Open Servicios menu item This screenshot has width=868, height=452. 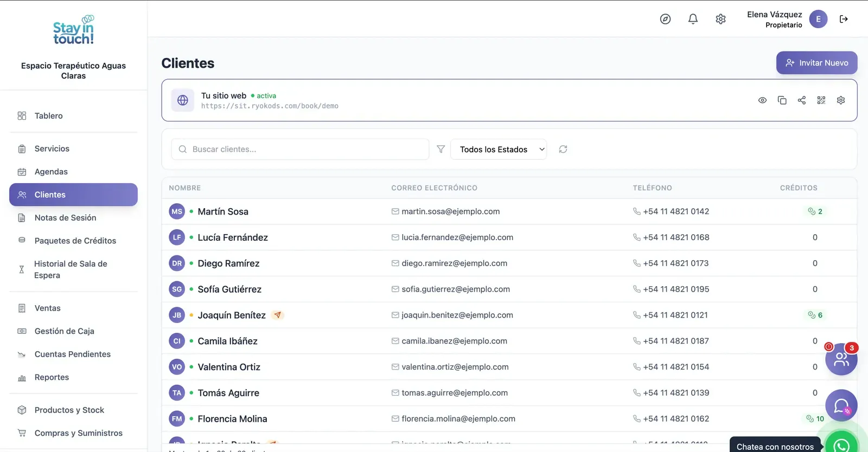pos(73,148)
